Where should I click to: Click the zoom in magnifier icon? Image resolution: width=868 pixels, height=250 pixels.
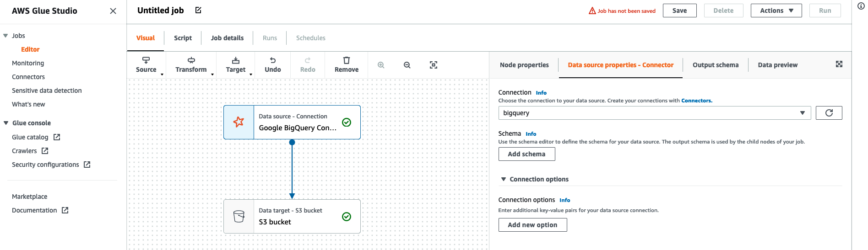point(381,65)
